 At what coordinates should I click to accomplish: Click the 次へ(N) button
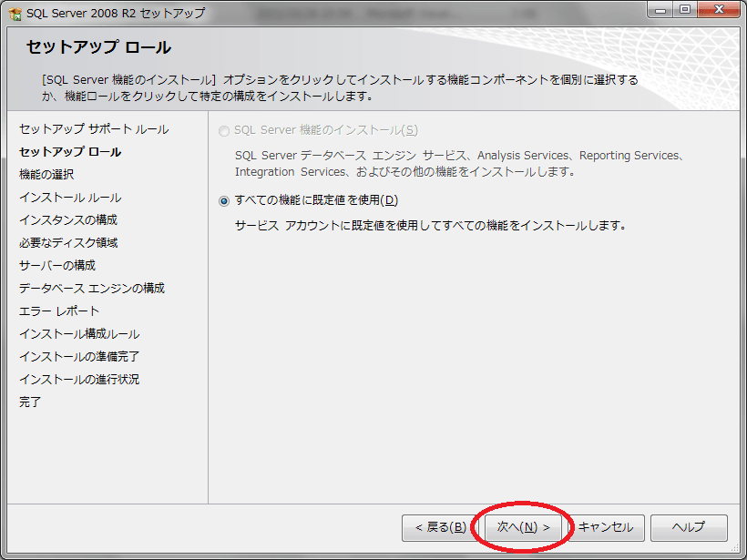[x=522, y=528]
